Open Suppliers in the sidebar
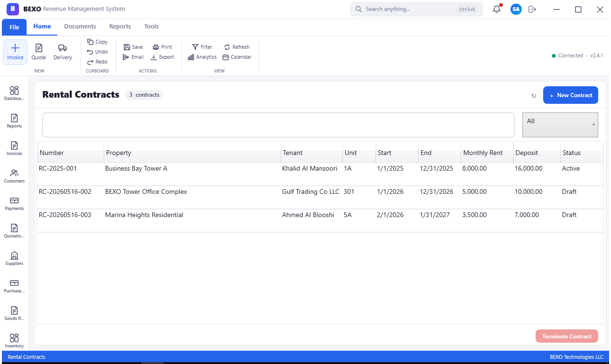 14,258
